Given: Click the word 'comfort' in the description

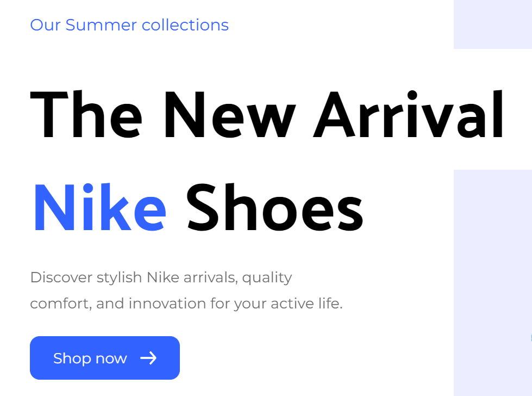Looking at the screenshot, I should point(59,304).
